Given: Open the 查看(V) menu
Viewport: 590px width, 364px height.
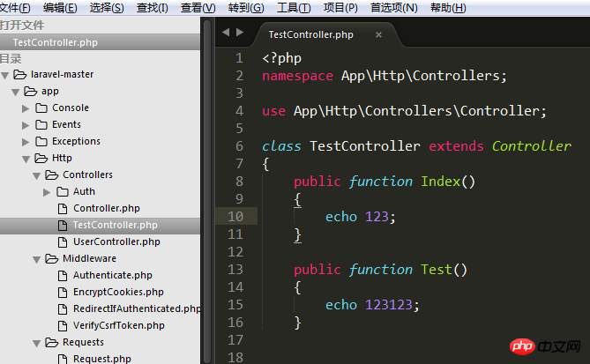Looking at the screenshot, I should [198, 8].
